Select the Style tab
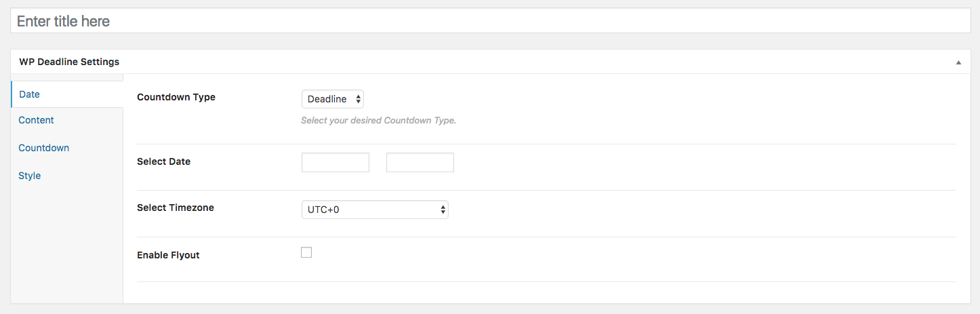The image size is (980, 314). 30,176
